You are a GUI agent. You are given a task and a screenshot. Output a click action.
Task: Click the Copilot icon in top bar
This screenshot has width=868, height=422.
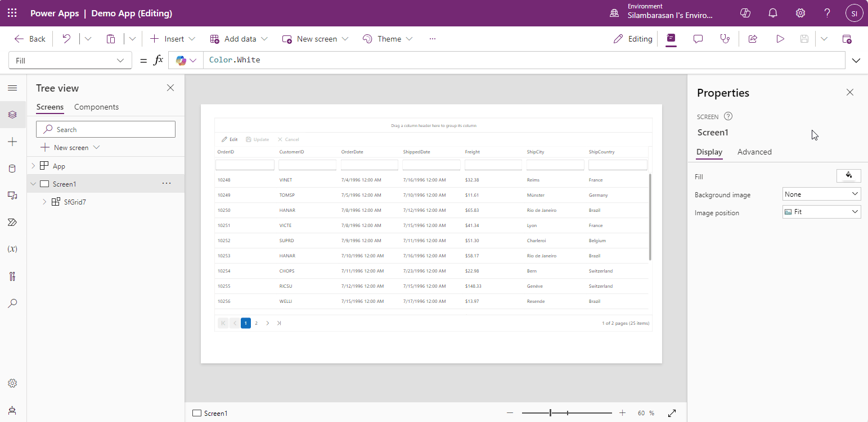coord(745,13)
